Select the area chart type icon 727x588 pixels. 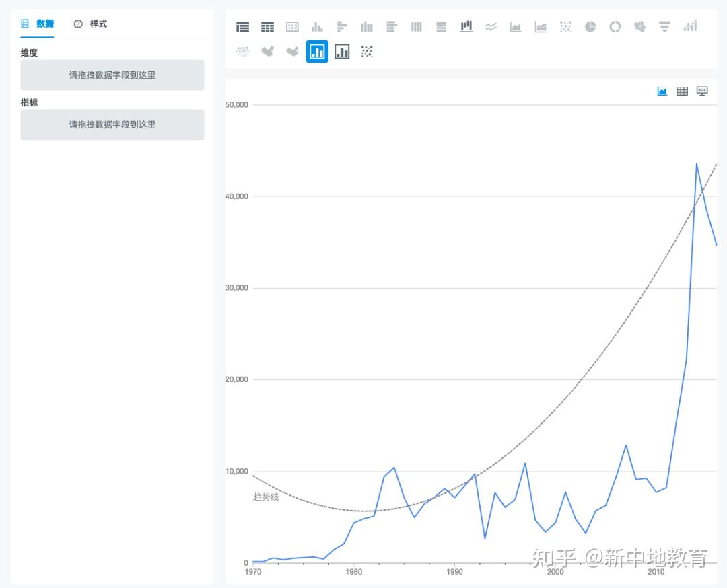coord(516,27)
